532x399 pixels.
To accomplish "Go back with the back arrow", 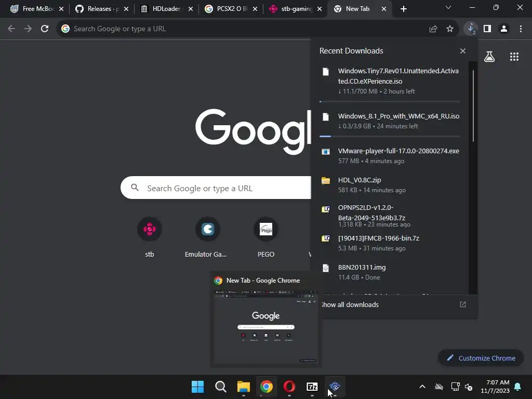I will [11, 29].
